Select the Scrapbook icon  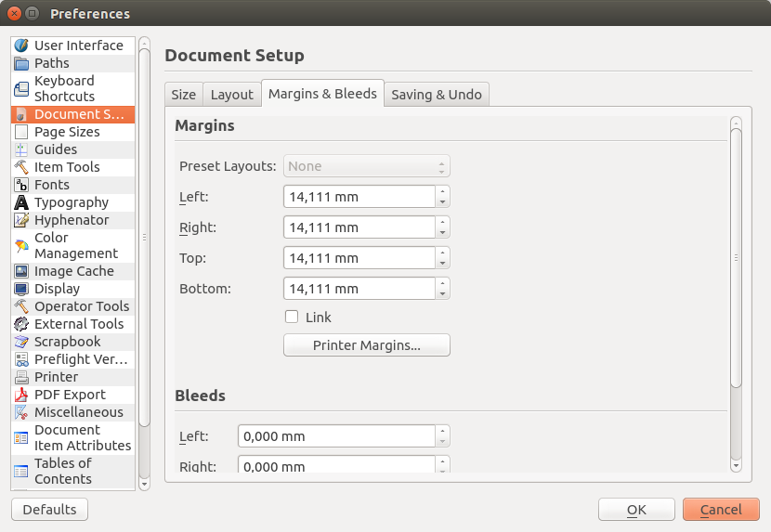tap(21, 342)
